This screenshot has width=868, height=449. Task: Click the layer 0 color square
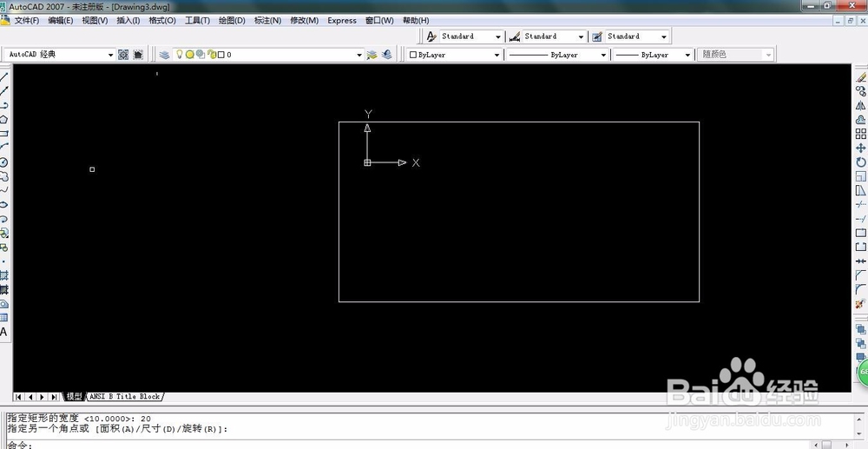(x=221, y=55)
